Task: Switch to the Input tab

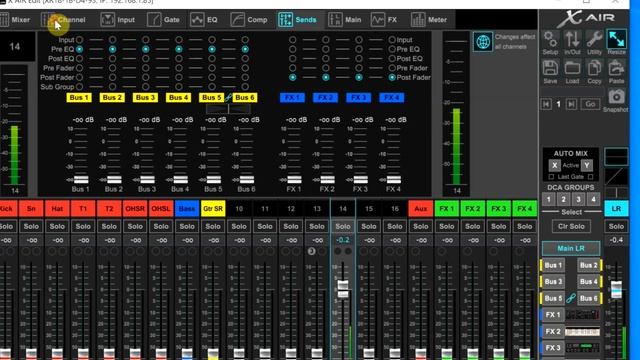Action: [118, 20]
